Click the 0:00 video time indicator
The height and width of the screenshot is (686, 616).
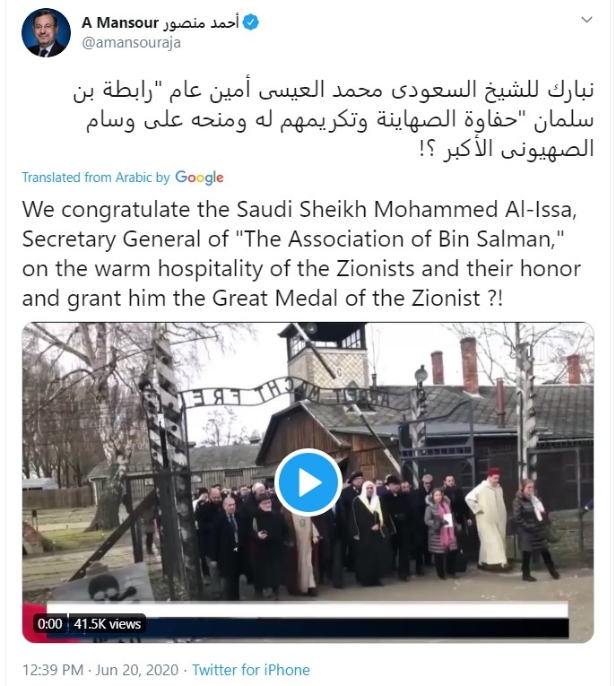[50, 624]
